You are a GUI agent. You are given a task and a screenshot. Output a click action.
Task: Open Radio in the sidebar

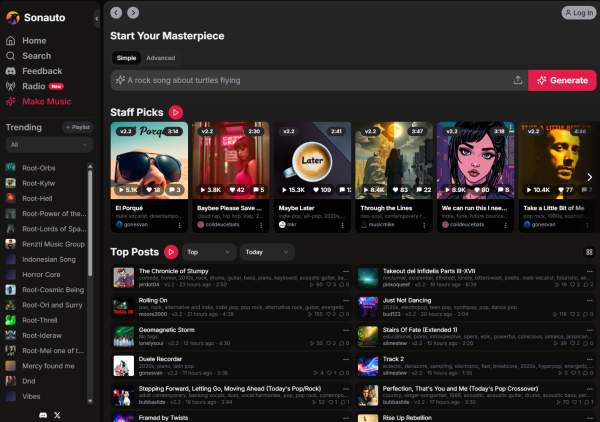click(x=34, y=86)
